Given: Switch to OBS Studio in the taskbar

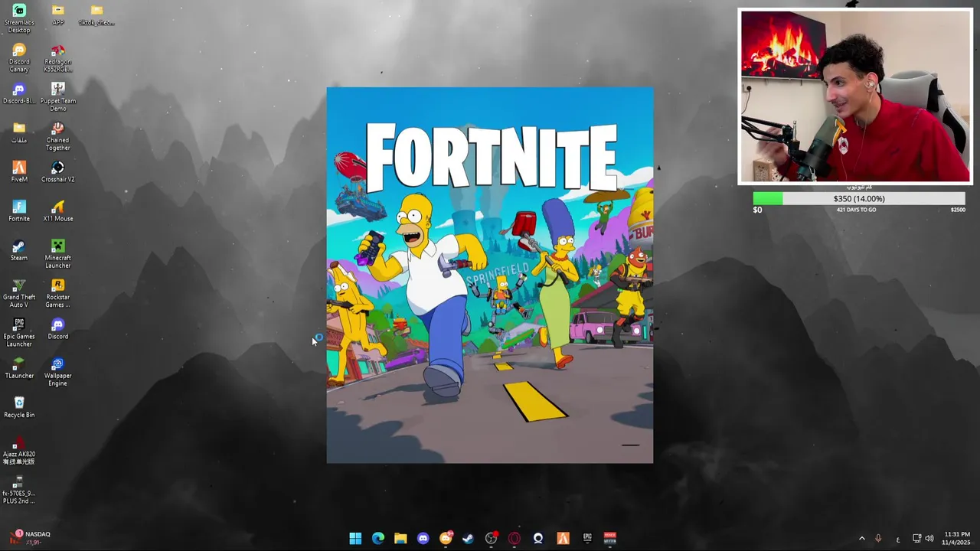Looking at the screenshot, I should point(492,538).
